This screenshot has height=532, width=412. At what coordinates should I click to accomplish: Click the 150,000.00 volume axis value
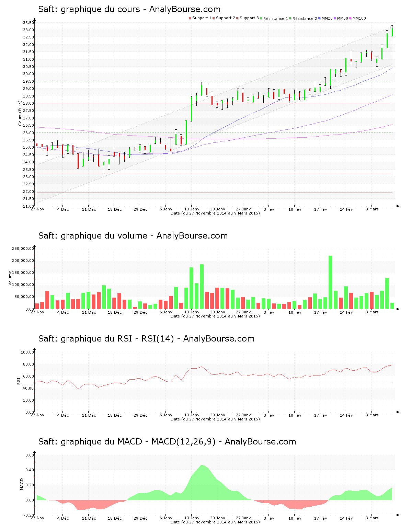tap(23, 273)
